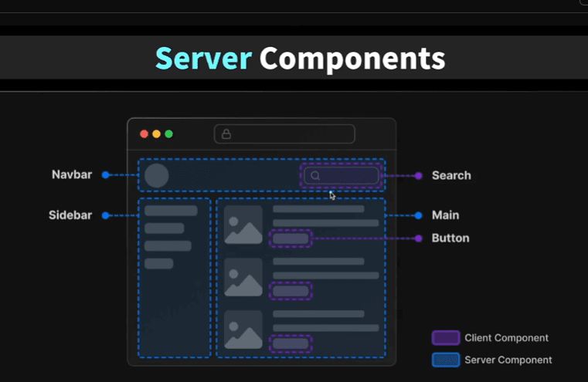Click inside the browser address bar field
This screenshot has height=382, width=588.
pos(284,134)
